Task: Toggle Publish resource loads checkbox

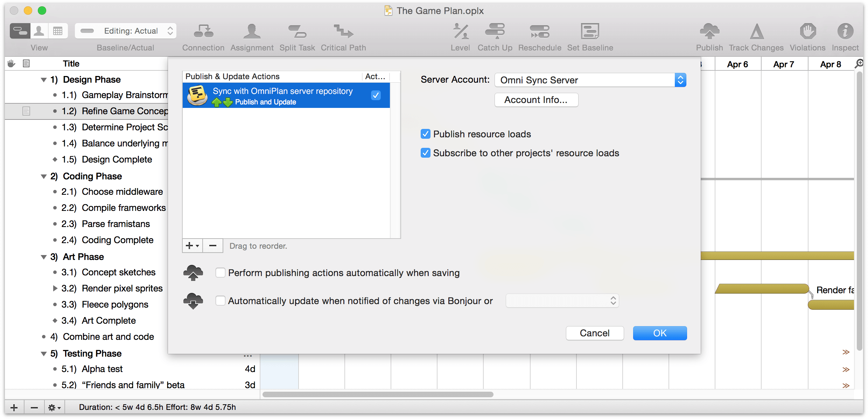Action: 426,133
